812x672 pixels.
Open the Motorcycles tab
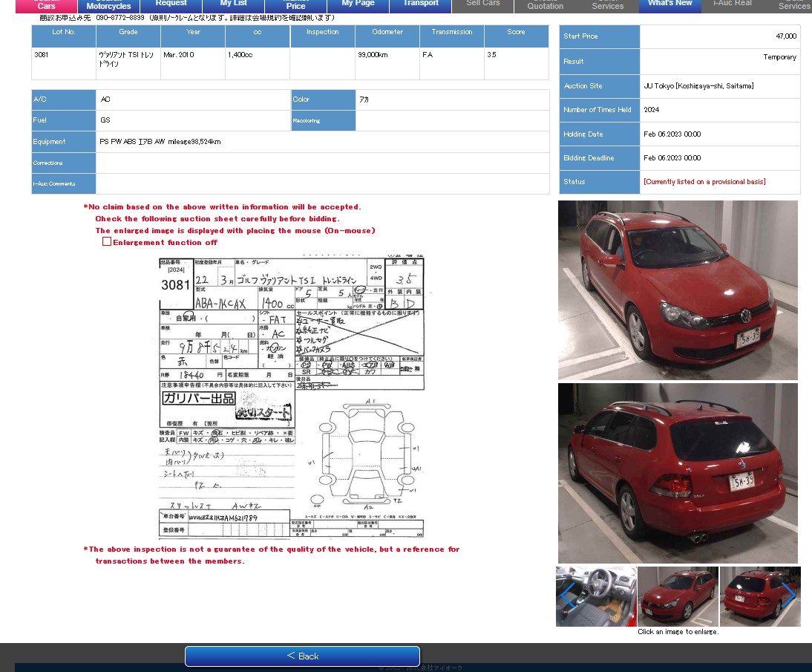point(108,4)
